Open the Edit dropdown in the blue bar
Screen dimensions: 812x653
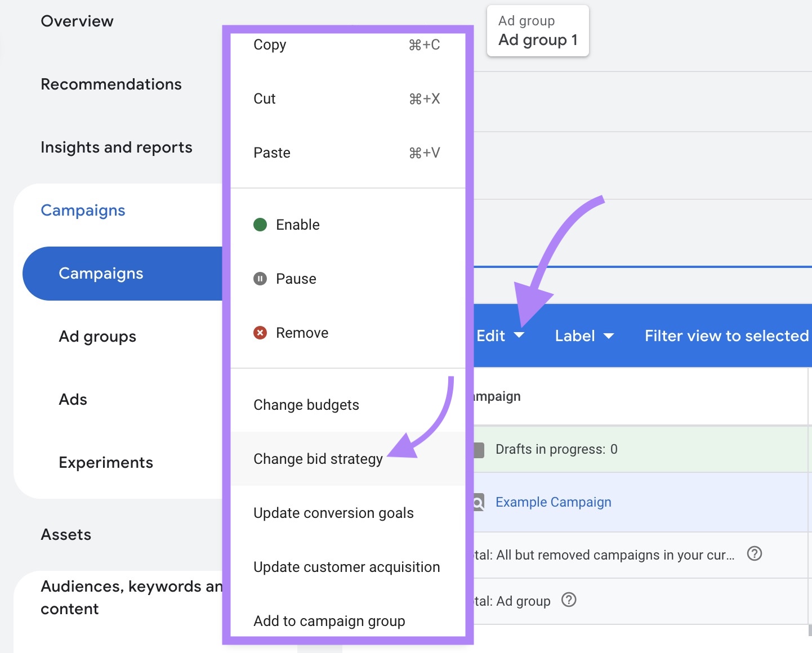click(500, 336)
